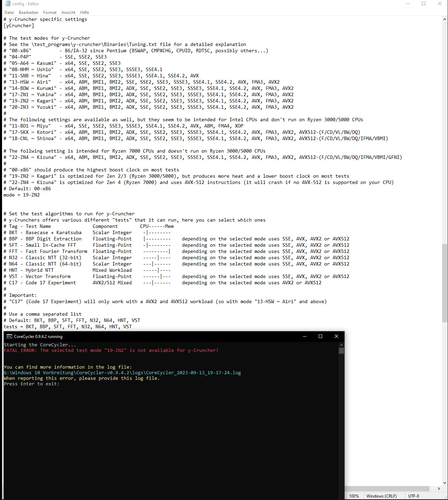This screenshot has width=448, height=500.
Task: Open the Hilfe menu
Action: [x=84, y=12]
